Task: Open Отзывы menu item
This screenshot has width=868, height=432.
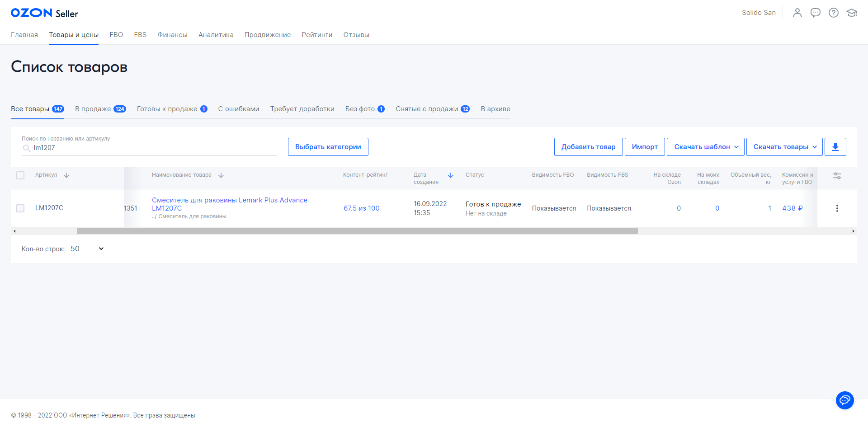Action: 356,35
